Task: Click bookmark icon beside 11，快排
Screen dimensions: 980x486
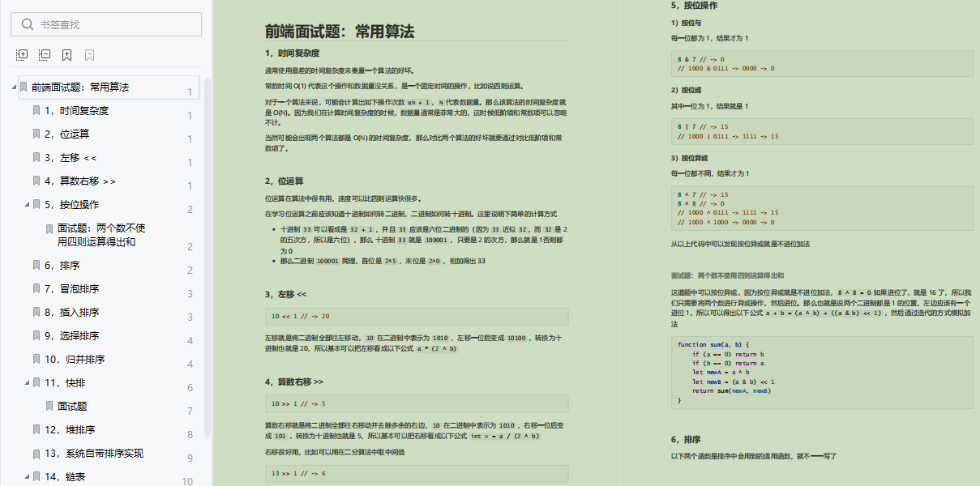Action: pyautogui.click(x=36, y=383)
